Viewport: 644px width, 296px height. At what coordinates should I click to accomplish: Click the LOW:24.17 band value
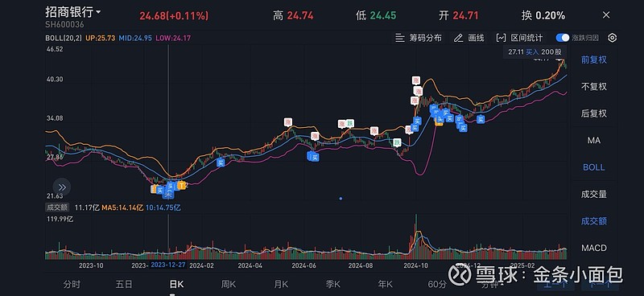click(172, 38)
